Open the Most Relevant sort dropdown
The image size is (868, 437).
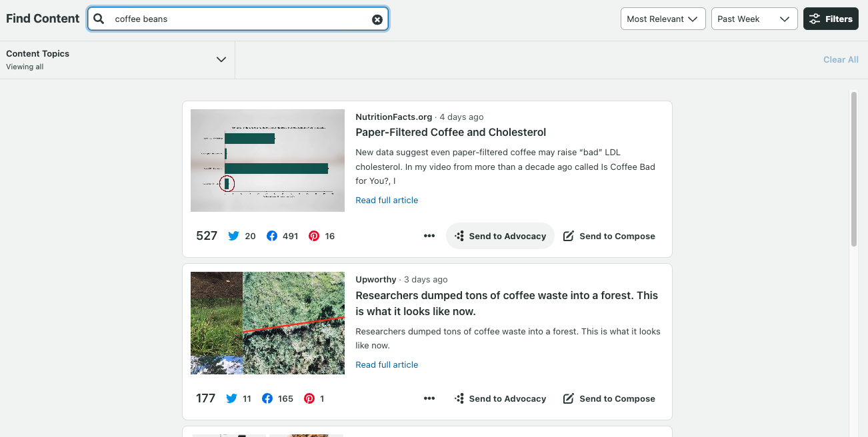click(x=663, y=19)
